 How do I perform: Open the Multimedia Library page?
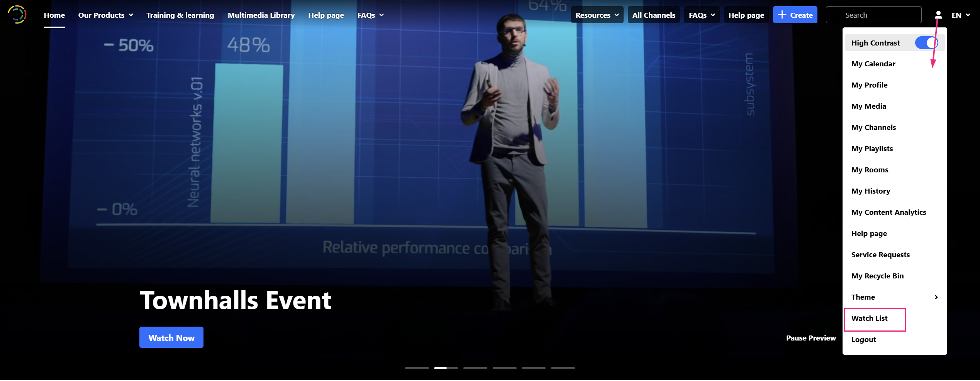pyautogui.click(x=261, y=15)
